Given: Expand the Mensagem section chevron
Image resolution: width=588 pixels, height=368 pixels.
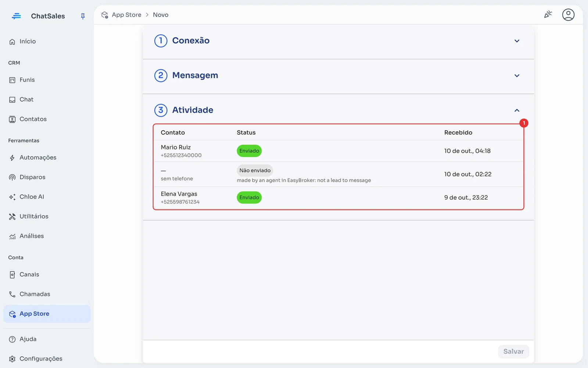Looking at the screenshot, I should 517,75.
